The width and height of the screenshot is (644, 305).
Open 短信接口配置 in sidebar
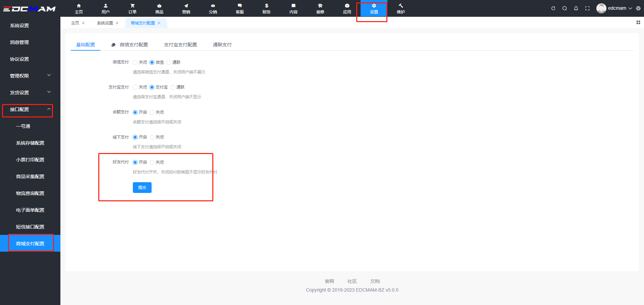pos(30,227)
